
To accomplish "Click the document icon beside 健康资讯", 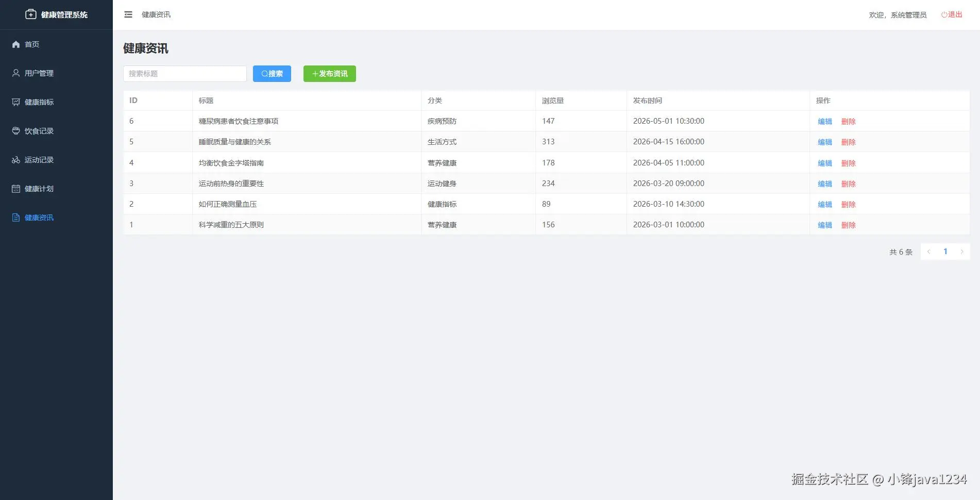I will pos(16,218).
